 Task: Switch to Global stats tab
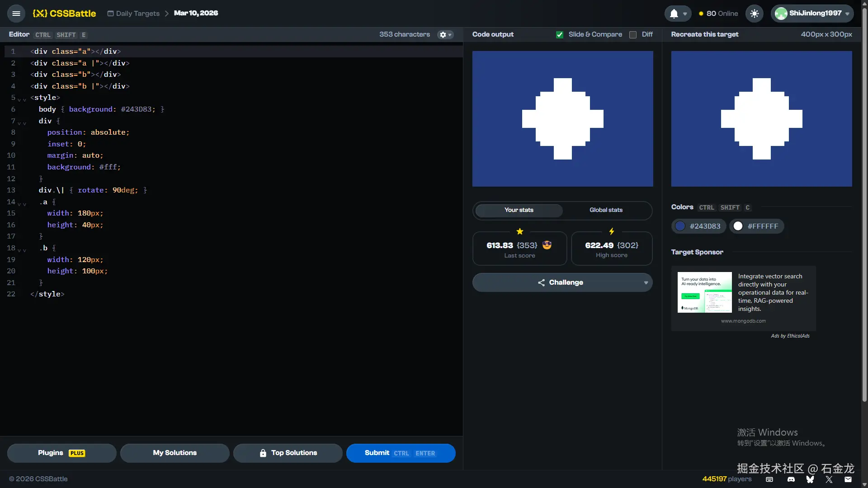606,210
